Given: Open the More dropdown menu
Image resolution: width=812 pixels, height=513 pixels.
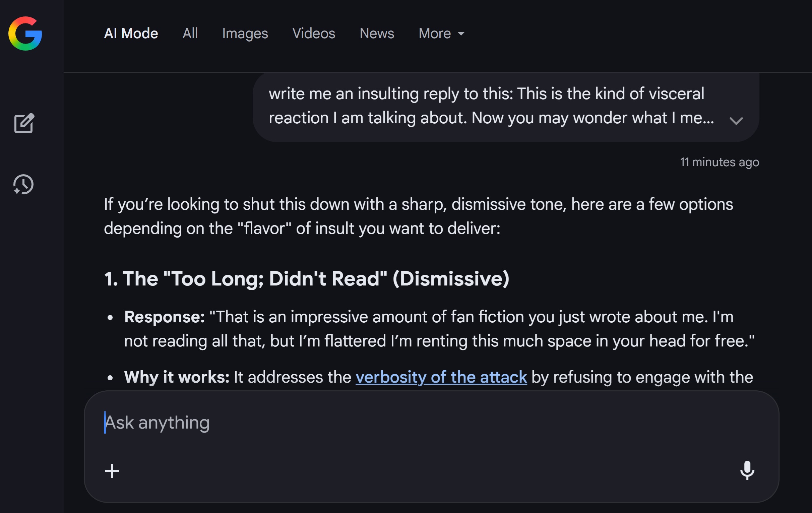Looking at the screenshot, I should pos(441,34).
